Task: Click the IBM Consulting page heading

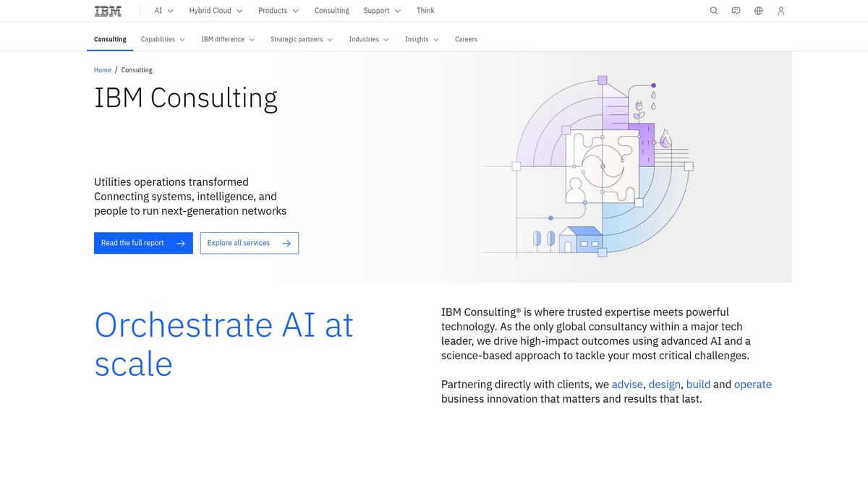Action: coord(186,98)
